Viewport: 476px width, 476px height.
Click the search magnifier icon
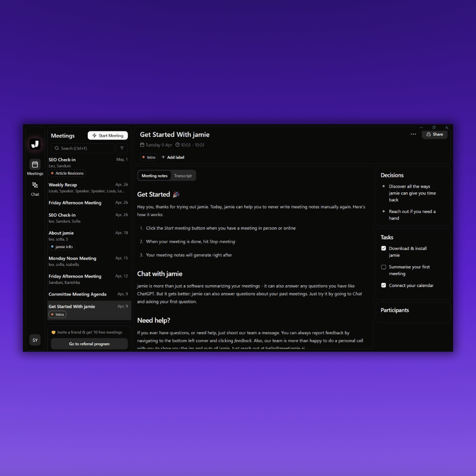coord(57,148)
